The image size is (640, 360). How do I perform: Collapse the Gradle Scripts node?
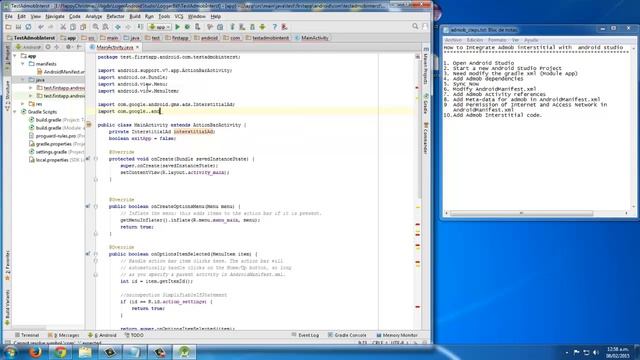[16, 112]
